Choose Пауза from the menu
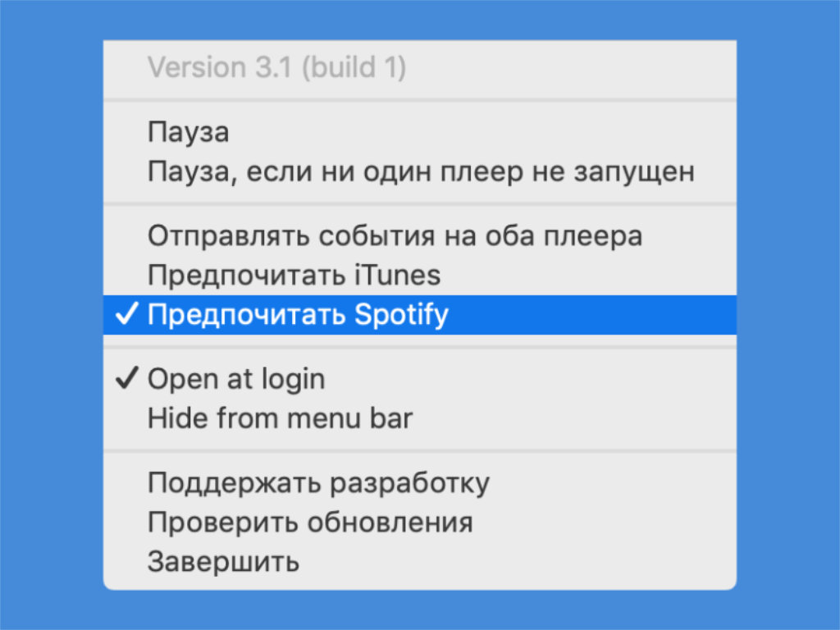Screen dimensions: 840x630 (x=188, y=132)
